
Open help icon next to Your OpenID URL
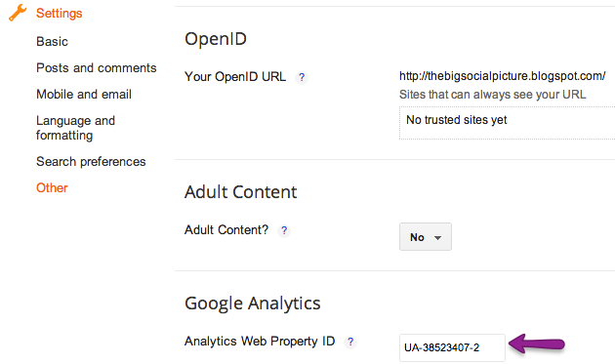302,77
